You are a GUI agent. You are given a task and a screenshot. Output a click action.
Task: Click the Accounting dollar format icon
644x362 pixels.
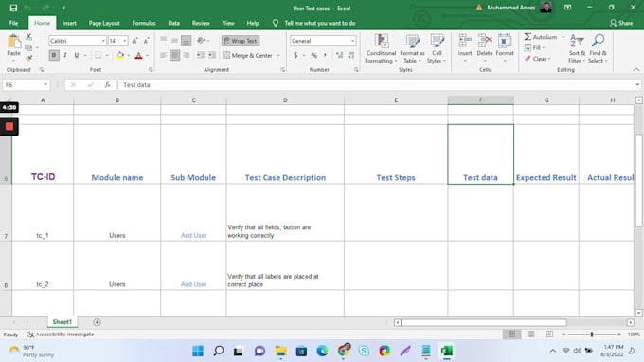[295, 55]
